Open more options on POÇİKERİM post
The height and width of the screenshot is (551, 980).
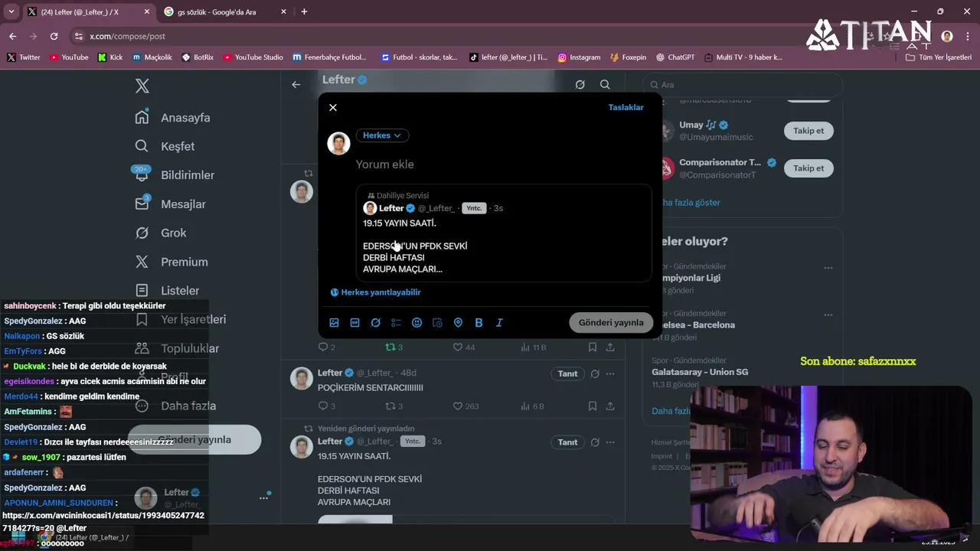click(610, 373)
